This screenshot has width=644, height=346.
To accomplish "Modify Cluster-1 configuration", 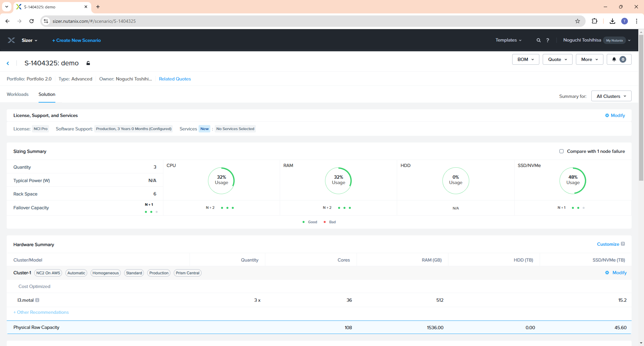I will pyautogui.click(x=616, y=273).
